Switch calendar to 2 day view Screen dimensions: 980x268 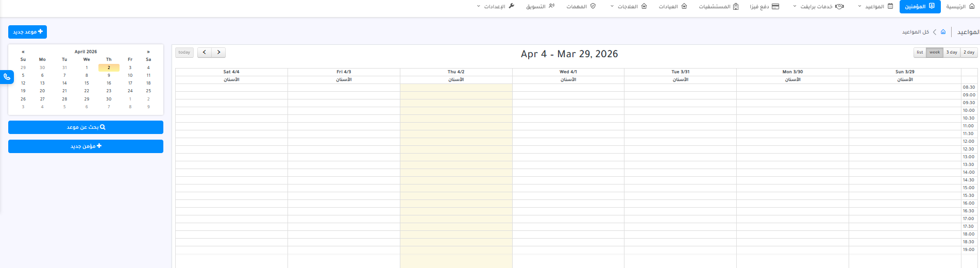pos(969,53)
